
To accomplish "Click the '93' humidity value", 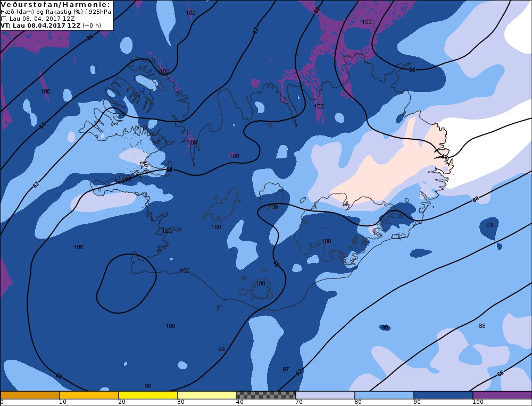I will coord(489,225).
